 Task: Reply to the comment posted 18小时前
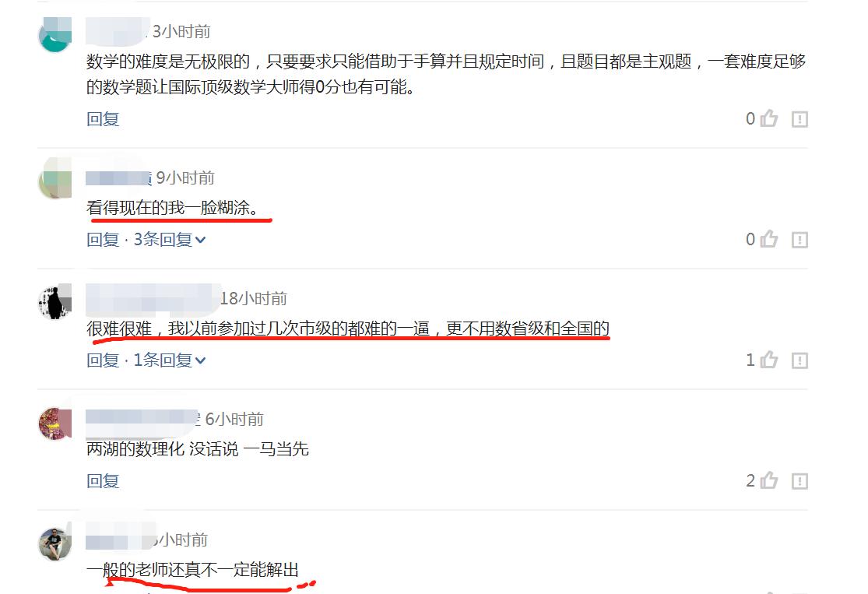pyautogui.click(x=103, y=360)
